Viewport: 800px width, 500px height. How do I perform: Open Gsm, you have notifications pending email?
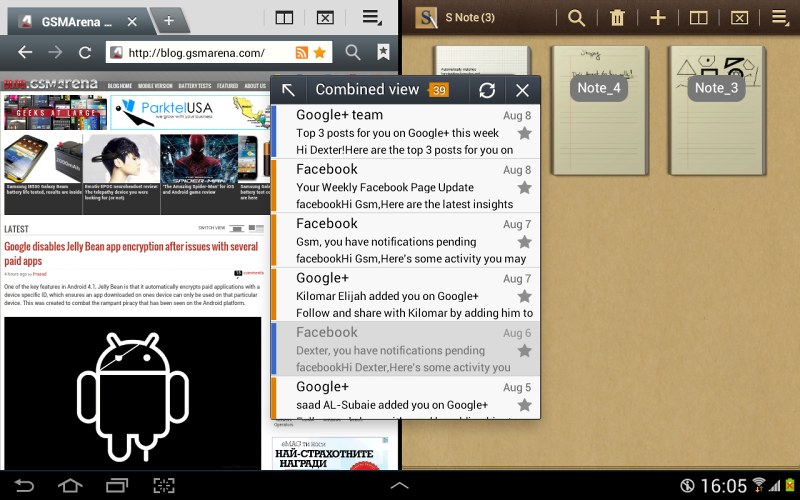coord(406,240)
